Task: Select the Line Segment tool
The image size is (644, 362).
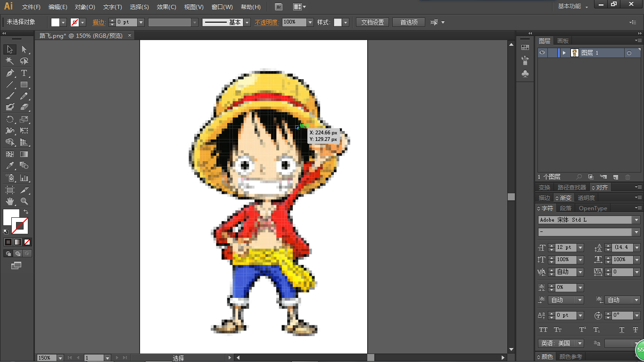Action: click(10, 85)
